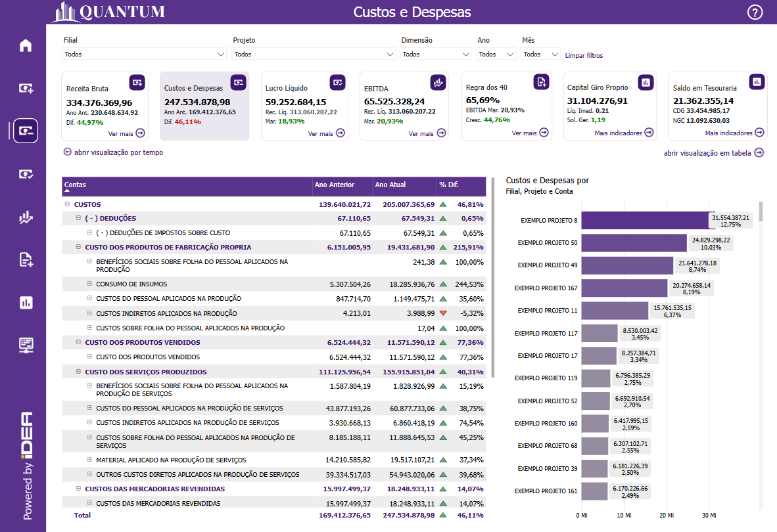Click the Capital Giro Proprio bar-chart icon

646,81
